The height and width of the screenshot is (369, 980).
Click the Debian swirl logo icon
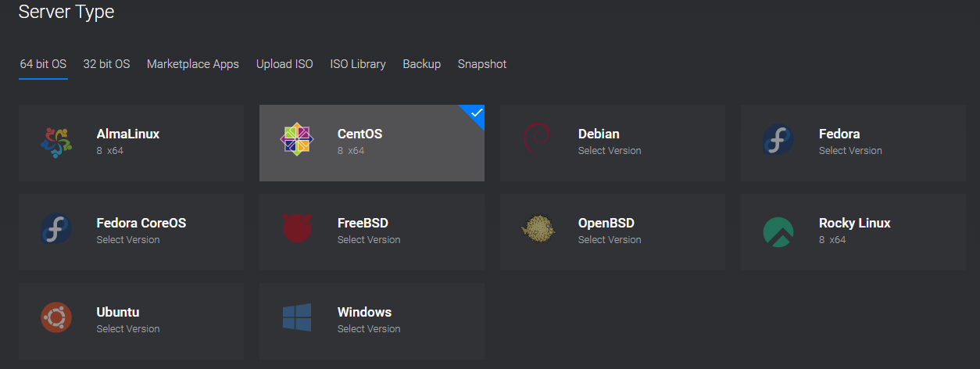pyautogui.click(x=537, y=139)
